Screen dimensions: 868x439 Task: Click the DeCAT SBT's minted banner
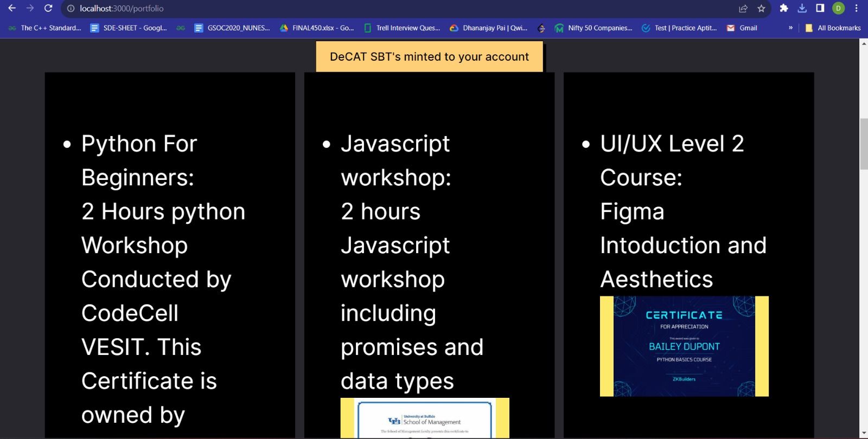[429, 56]
